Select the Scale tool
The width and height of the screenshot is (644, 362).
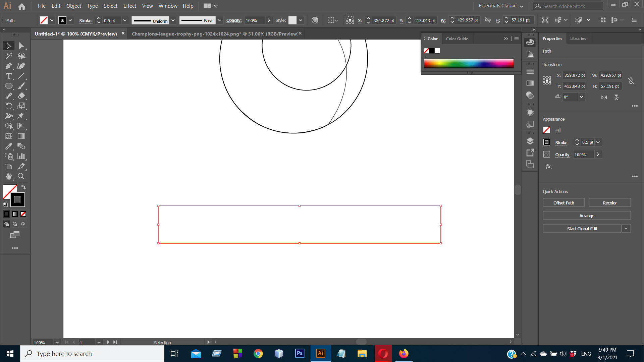click(x=21, y=106)
